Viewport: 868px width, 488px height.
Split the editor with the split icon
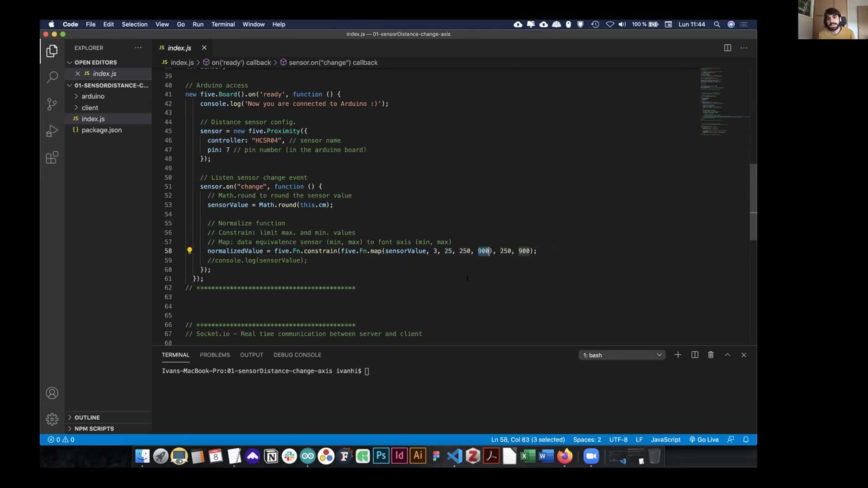point(728,47)
